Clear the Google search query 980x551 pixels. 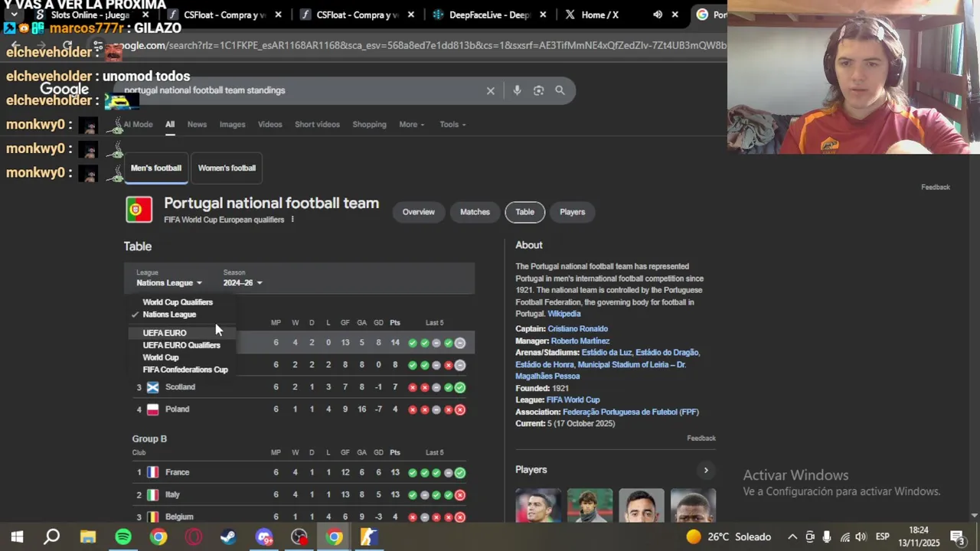click(x=491, y=90)
